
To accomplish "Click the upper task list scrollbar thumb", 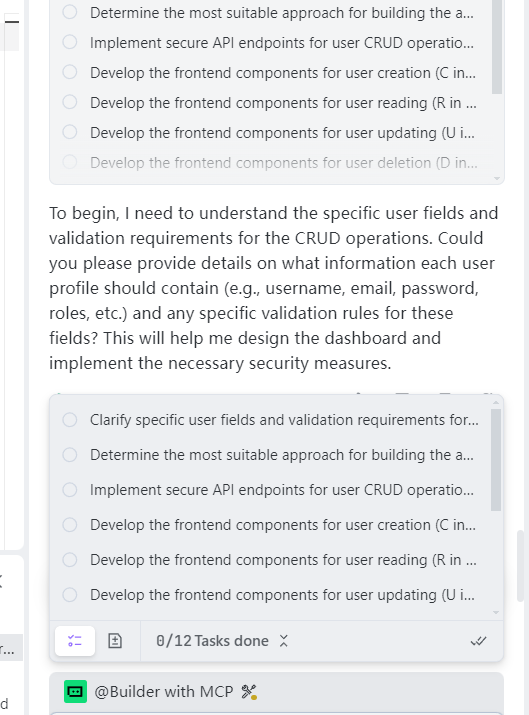I will 497,47.
